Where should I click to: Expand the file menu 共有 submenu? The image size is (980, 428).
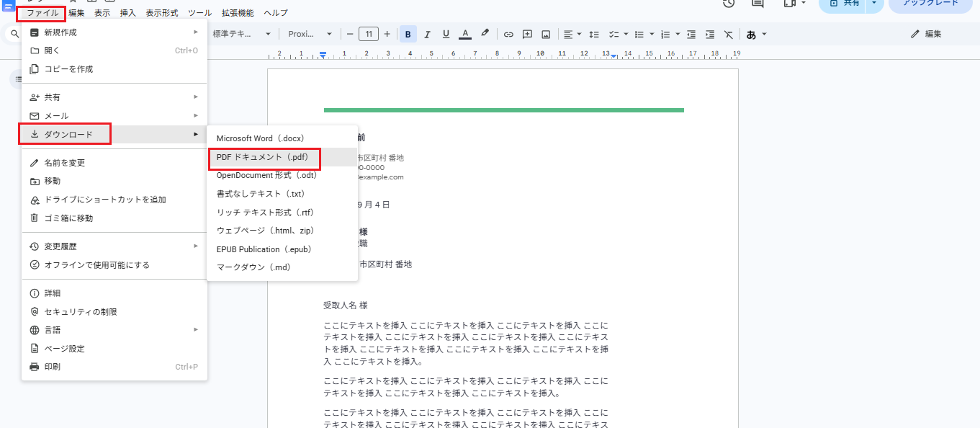114,97
